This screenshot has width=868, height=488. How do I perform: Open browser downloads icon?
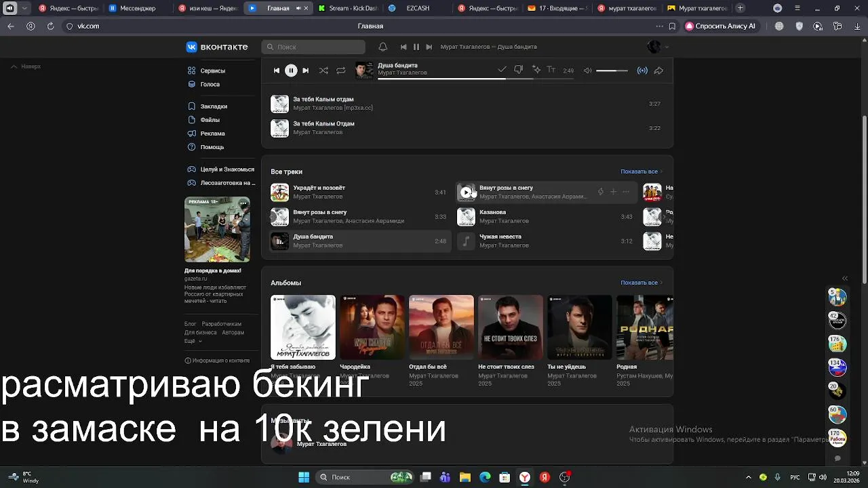[x=857, y=26]
